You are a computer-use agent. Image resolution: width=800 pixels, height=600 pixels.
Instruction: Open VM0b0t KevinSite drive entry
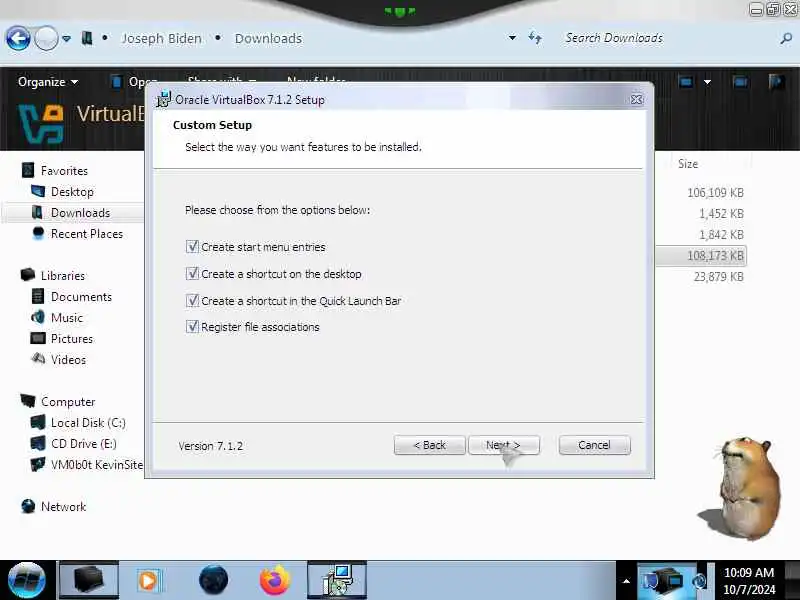pyautogui.click(x=97, y=465)
